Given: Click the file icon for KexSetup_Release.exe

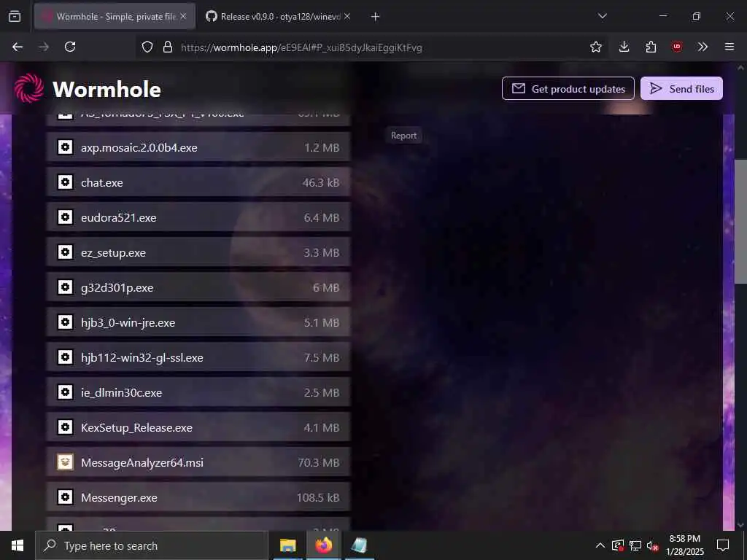Looking at the screenshot, I should pyautogui.click(x=65, y=427).
